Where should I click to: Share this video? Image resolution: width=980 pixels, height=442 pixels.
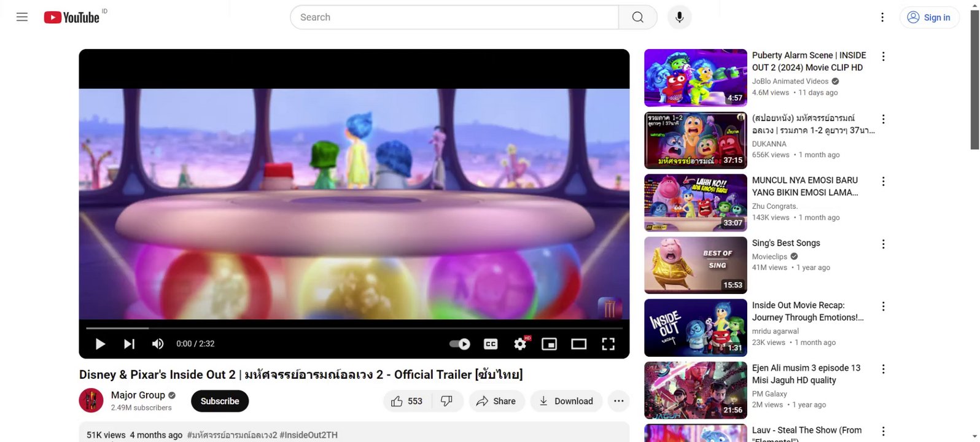[496, 401]
